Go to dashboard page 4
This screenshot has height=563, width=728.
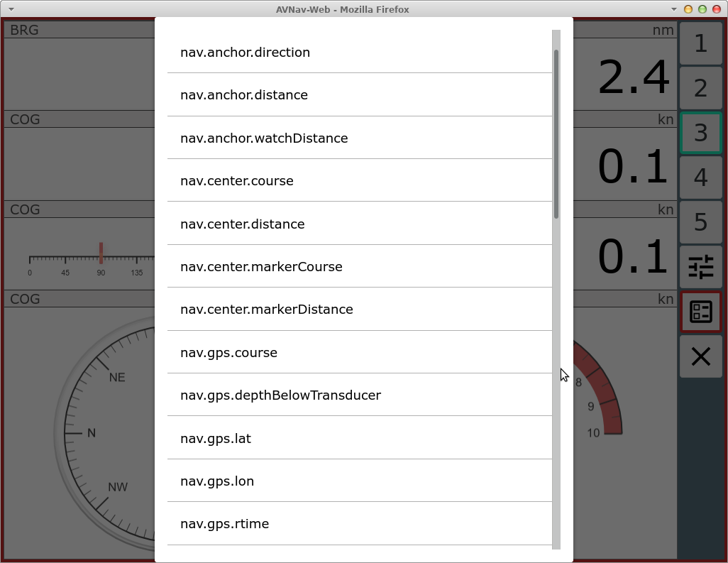[x=700, y=177]
